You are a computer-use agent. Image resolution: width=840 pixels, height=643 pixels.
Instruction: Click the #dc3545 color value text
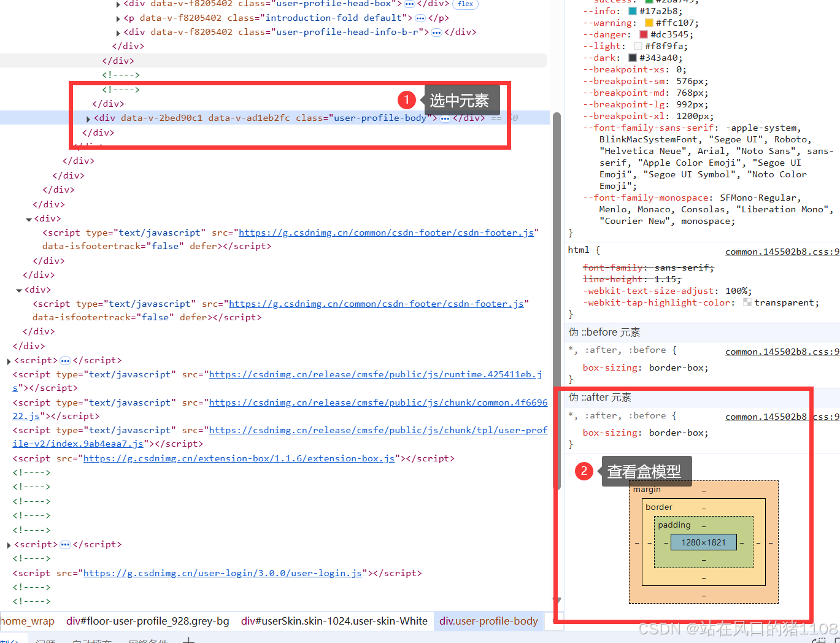point(669,34)
